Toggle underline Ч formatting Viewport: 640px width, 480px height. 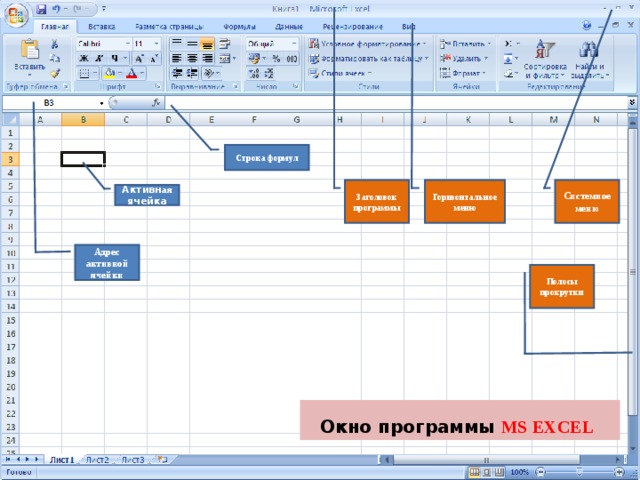click(115, 59)
